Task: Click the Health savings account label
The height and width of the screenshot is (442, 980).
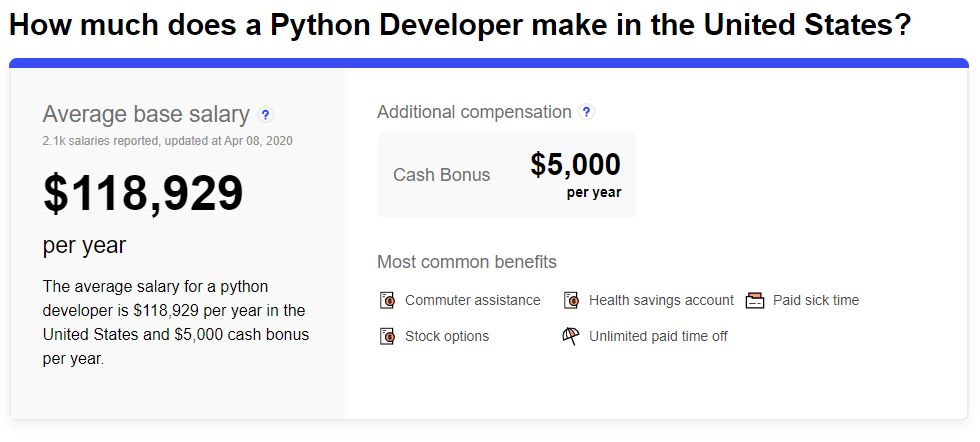Action: (x=661, y=300)
